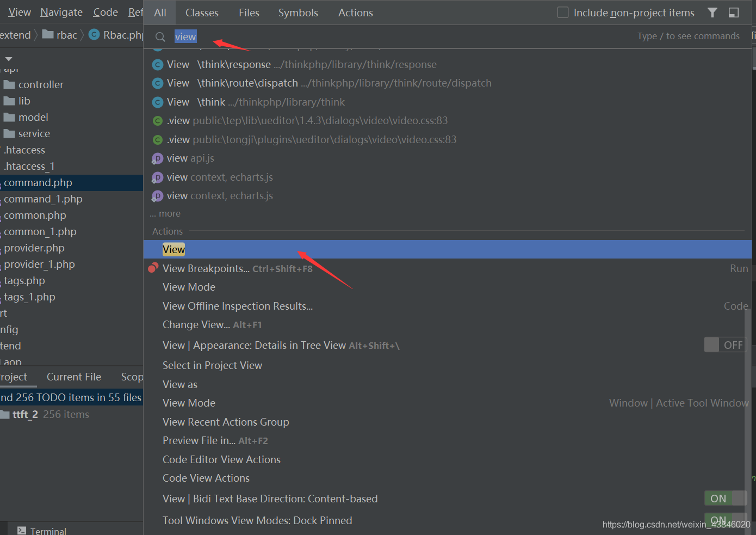Click the filter funnel icon

coord(712,13)
